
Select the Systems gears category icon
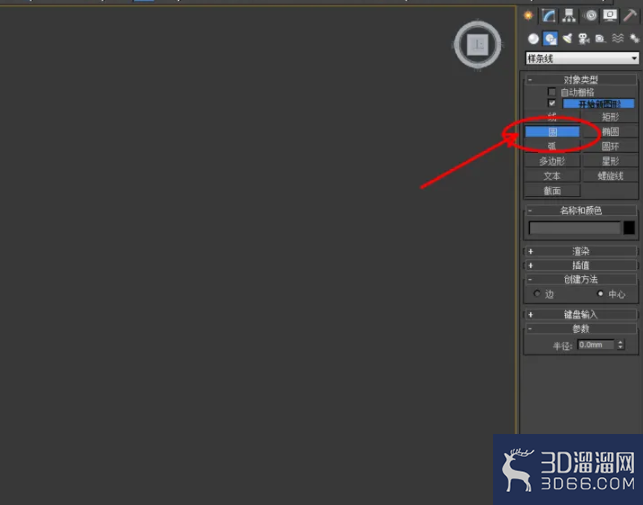pos(634,39)
